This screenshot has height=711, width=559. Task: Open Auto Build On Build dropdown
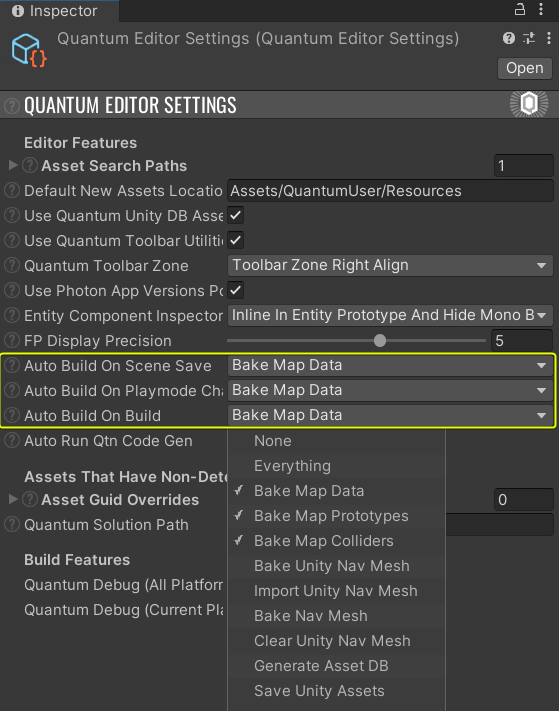pyautogui.click(x=390, y=415)
